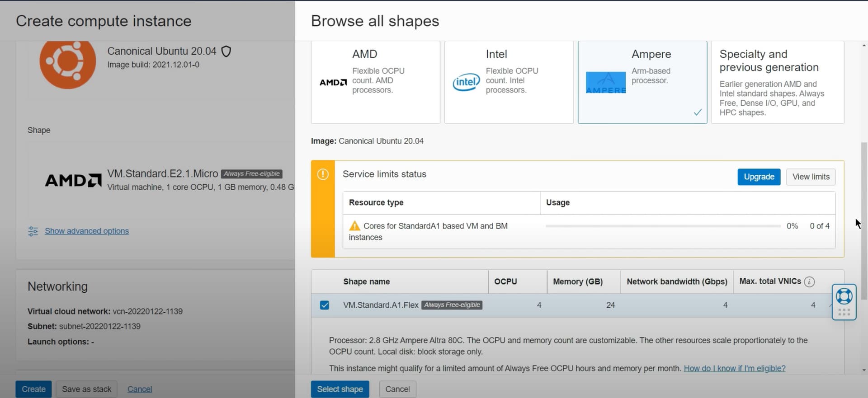Click the panel vertical scrollbar thumb
Image resolution: width=868 pixels, height=398 pixels.
(x=864, y=221)
